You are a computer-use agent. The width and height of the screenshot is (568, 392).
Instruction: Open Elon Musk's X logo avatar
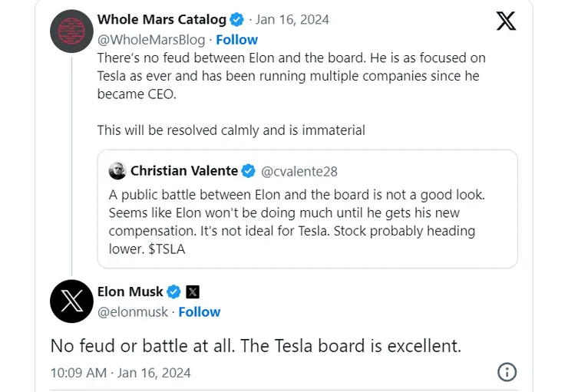tap(71, 301)
